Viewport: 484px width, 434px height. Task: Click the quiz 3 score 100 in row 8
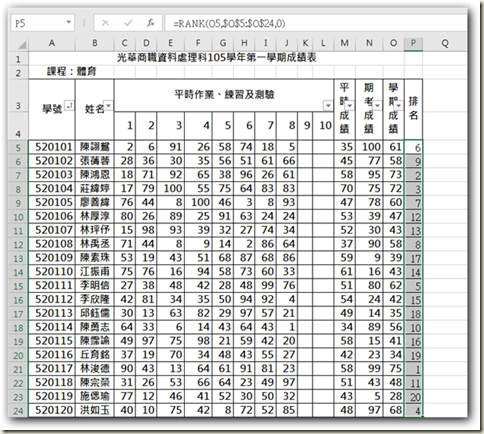[x=171, y=189]
